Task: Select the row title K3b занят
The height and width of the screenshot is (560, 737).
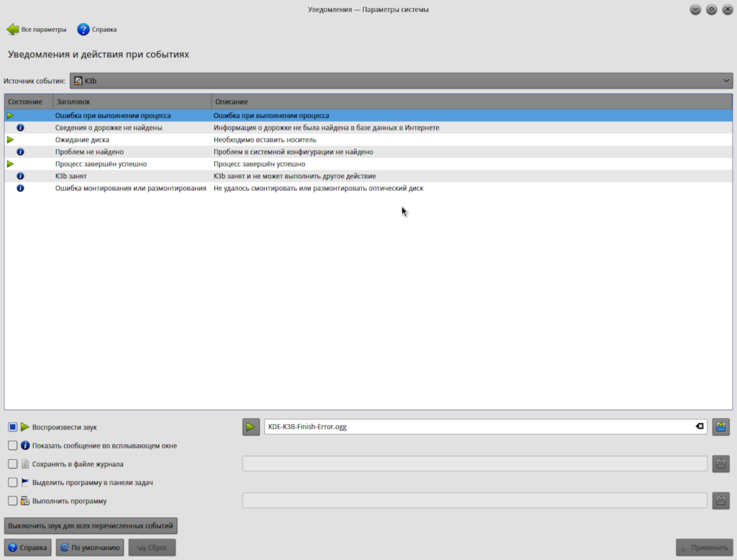Action: [71, 176]
